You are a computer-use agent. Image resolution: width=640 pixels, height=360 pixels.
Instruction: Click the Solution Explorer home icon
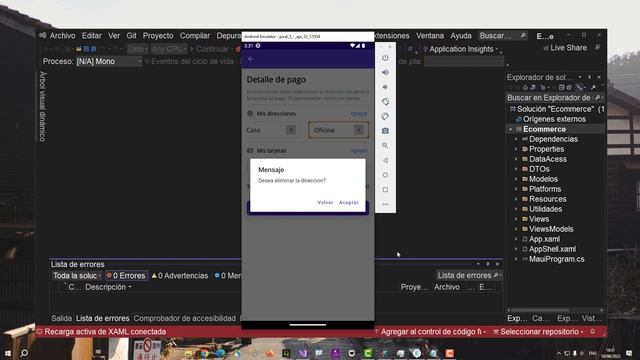[x=525, y=87]
